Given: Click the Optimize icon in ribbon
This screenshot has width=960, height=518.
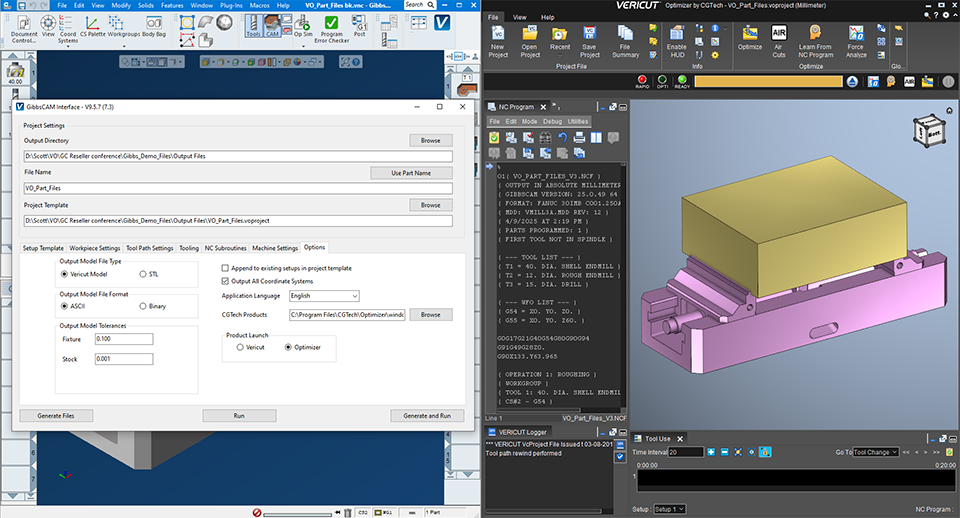Looking at the screenshot, I should [749, 38].
